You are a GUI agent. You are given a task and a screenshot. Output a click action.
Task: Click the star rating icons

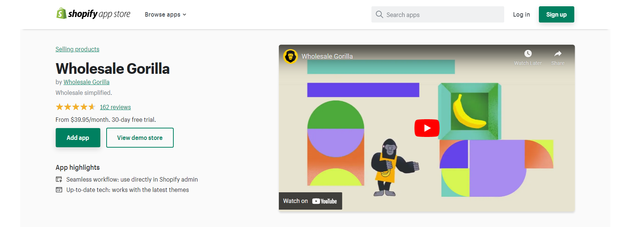pos(76,107)
